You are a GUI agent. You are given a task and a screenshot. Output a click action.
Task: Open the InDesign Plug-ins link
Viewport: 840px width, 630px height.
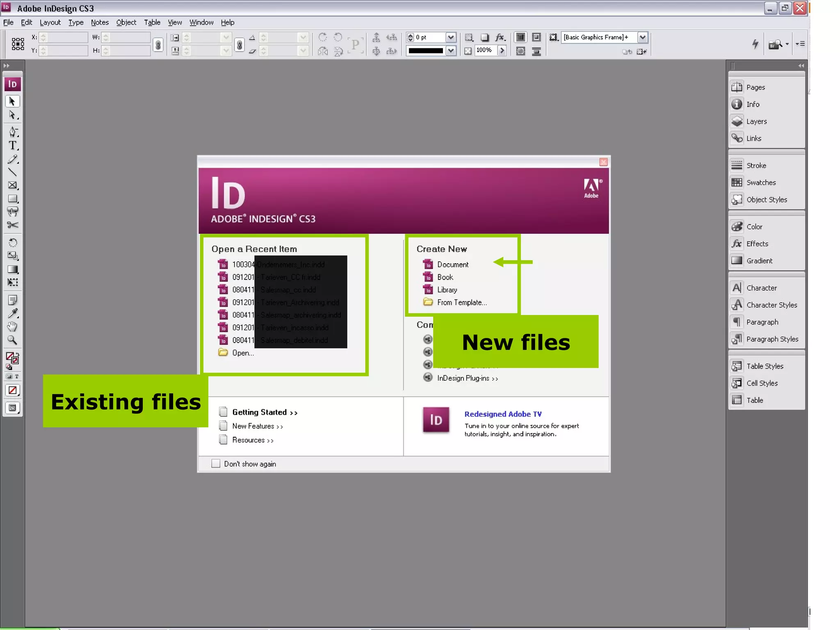[x=467, y=378]
